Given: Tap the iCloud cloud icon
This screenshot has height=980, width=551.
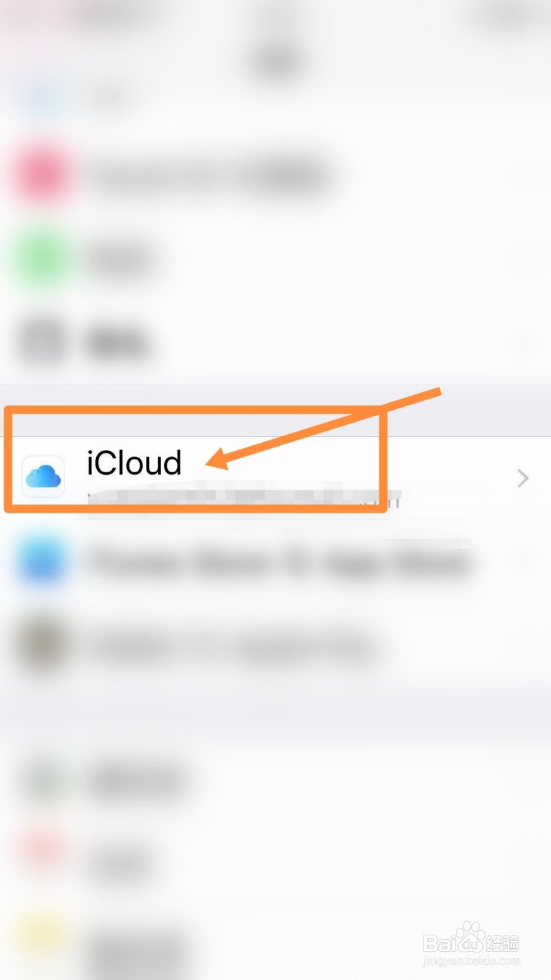Looking at the screenshot, I should [x=43, y=477].
